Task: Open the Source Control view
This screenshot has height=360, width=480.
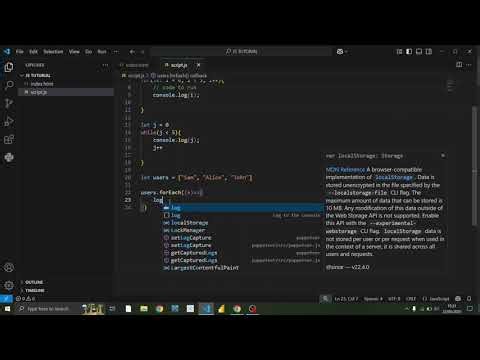Action: point(9,103)
